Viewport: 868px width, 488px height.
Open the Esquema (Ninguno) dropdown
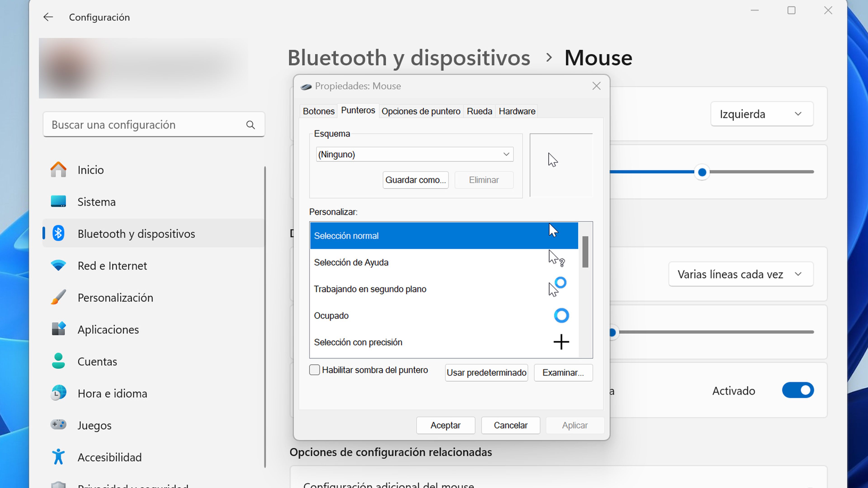[415, 154]
